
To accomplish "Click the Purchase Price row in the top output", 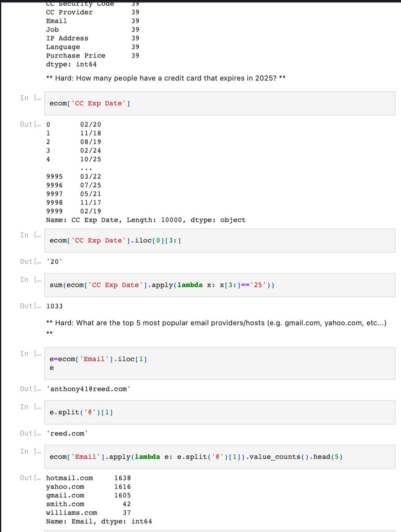I will coord(76,56).
